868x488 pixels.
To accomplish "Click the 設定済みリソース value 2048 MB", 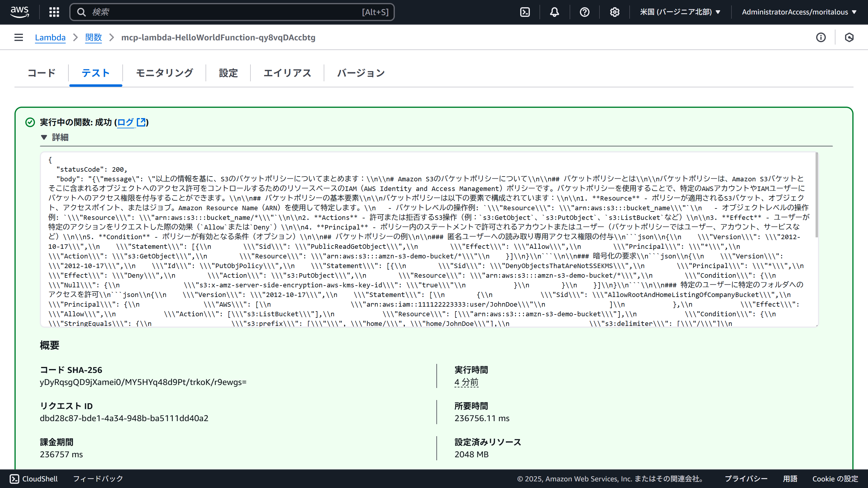I will [x=471, y=454].
